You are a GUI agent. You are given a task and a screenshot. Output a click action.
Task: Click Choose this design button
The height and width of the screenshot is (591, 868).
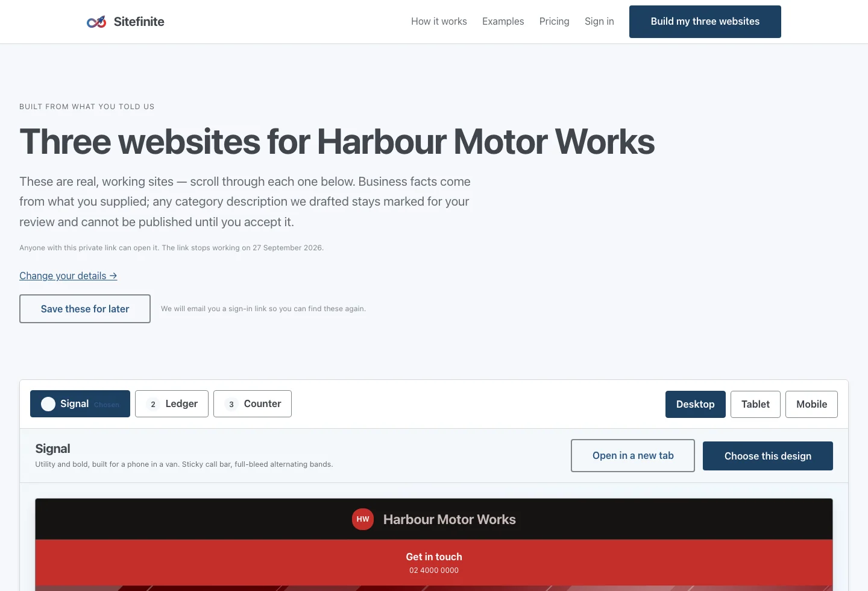768,456
